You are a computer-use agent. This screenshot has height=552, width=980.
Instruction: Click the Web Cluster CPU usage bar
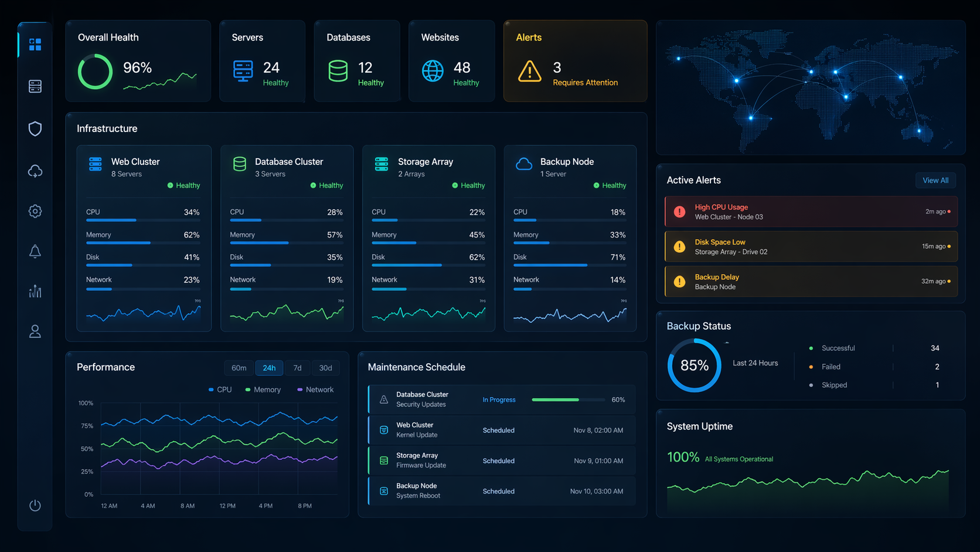(143, 220)
